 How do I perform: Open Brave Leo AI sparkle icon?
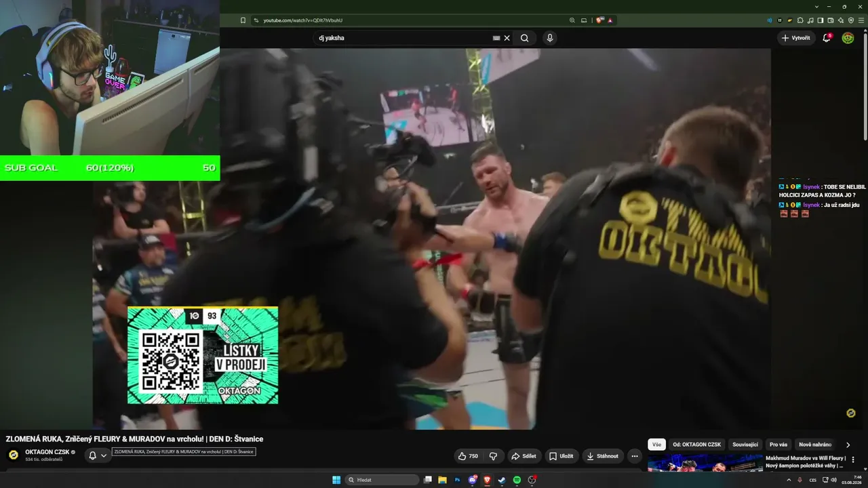[x=841, y=20]
